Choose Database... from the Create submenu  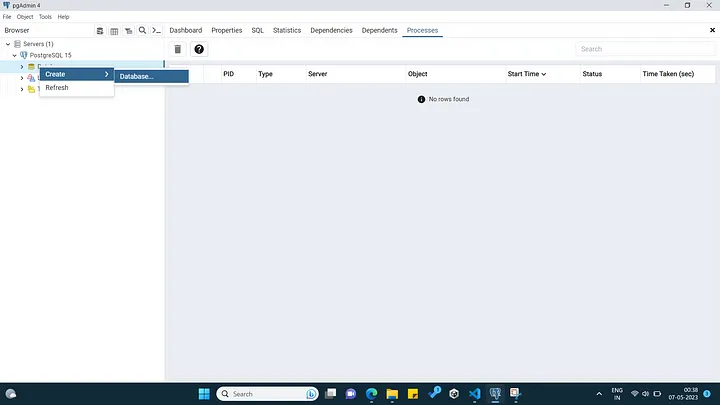point(152,76)
